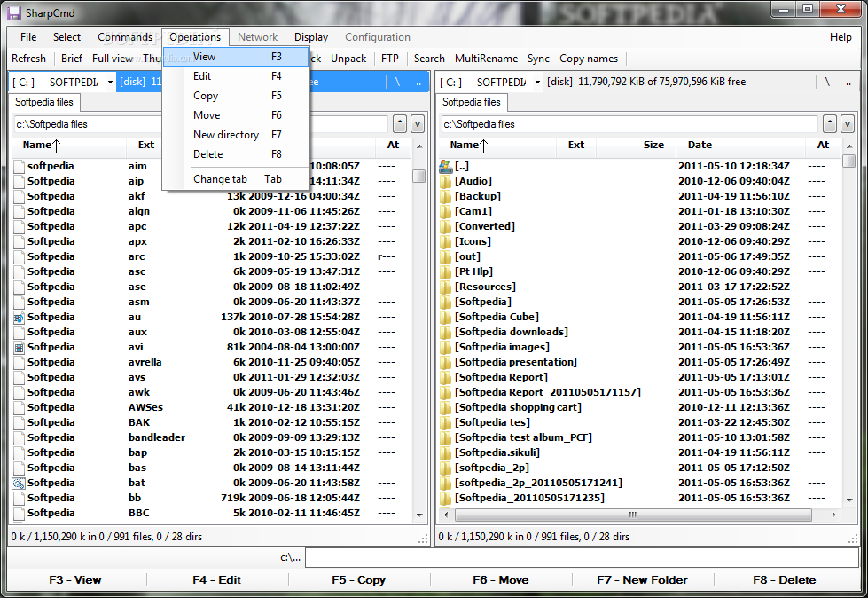Expand left path history v button

418,124
